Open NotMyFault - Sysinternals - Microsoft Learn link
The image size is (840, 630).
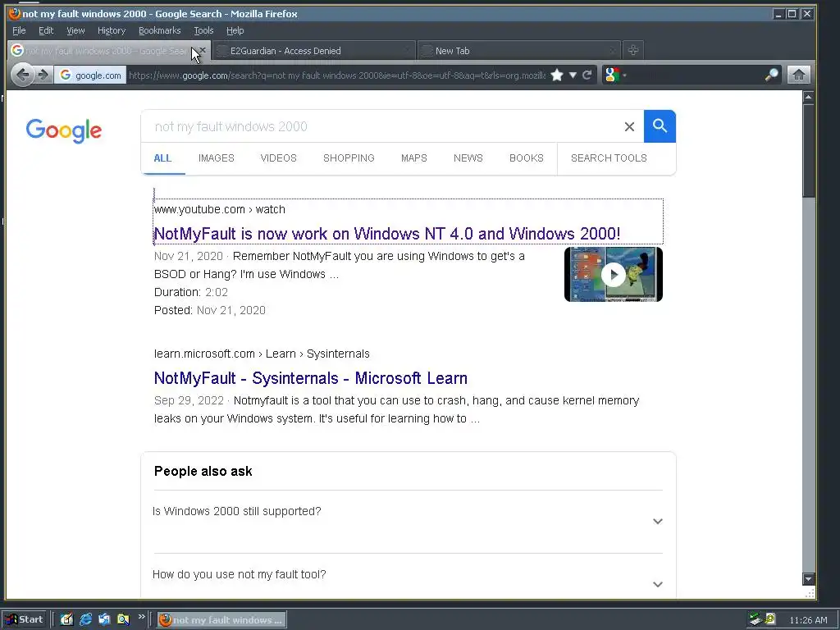311,378
